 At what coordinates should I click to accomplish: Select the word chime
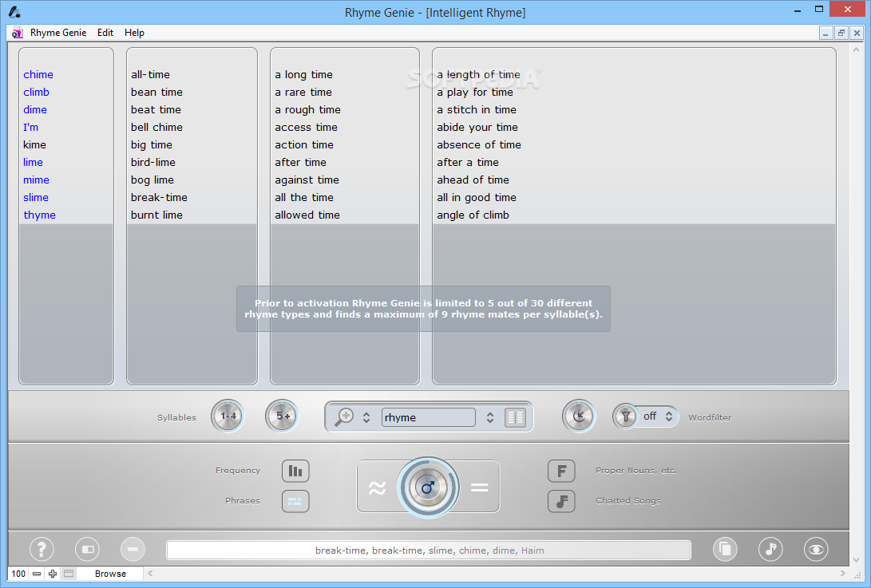[38, 74]
